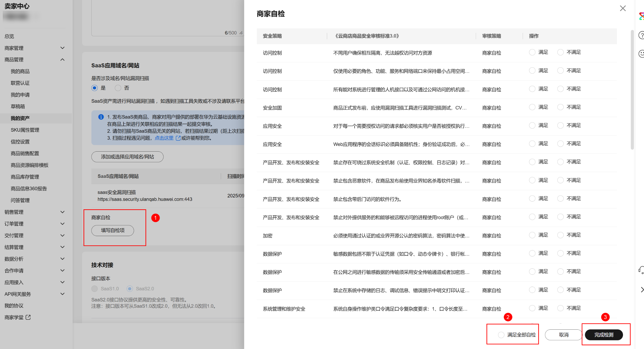Screen dimensions: 644x349
Task: Collapse the right sidebar arrow icon
Action: (x=642, y=289)
